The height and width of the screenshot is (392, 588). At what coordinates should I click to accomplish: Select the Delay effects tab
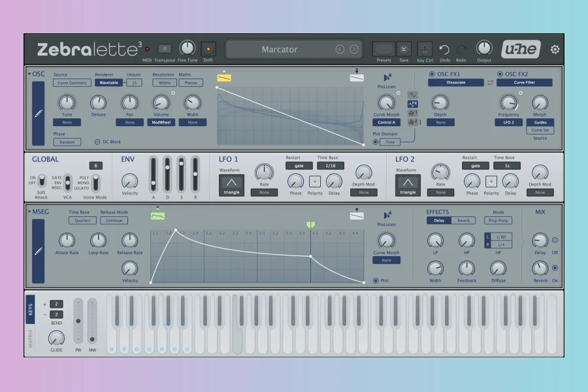click(x=439, y=220)
